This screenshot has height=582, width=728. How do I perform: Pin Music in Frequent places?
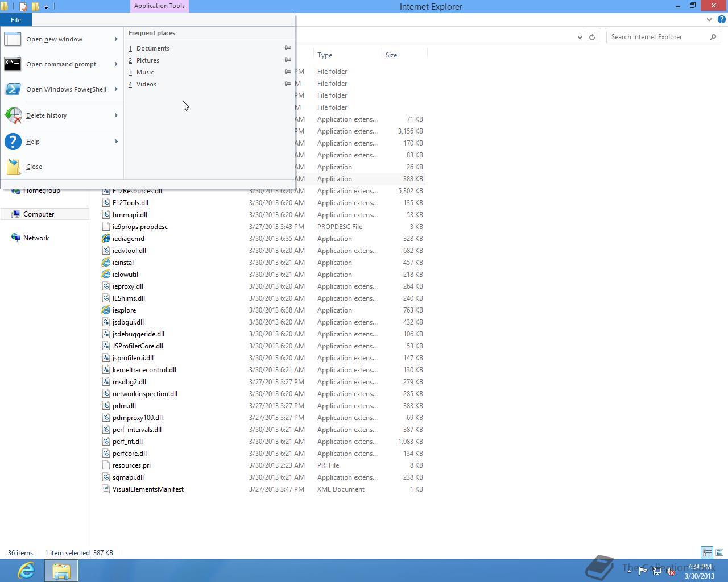pos(287,72)
